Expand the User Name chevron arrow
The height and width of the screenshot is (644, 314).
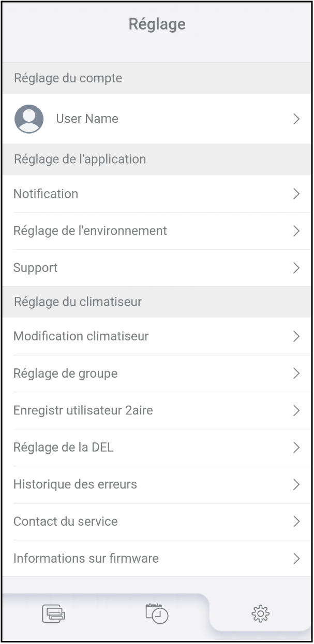tap(296, 119)
